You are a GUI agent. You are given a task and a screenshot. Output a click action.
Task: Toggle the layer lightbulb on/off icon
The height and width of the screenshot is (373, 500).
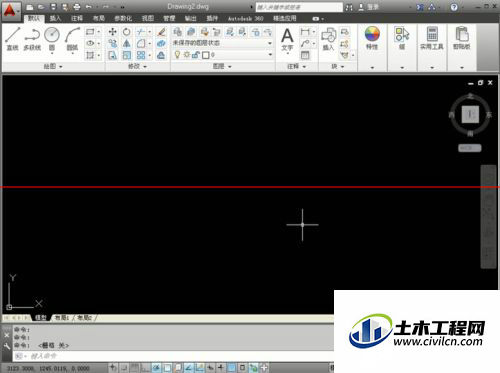tap(177, 54)
